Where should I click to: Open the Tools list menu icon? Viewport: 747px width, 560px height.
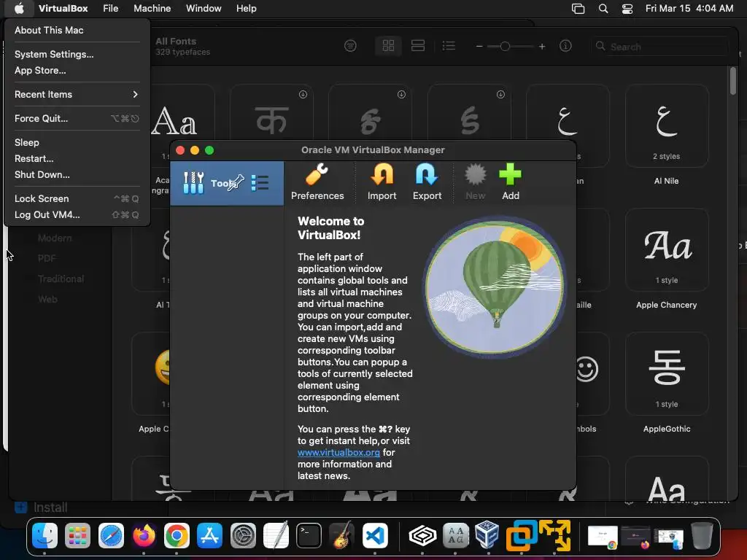(260, 183)
